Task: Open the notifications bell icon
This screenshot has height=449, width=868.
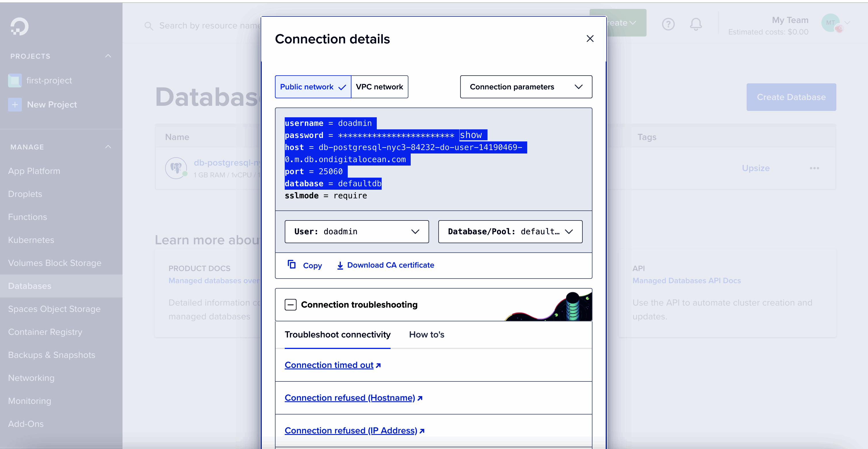Action: (695, 24)
